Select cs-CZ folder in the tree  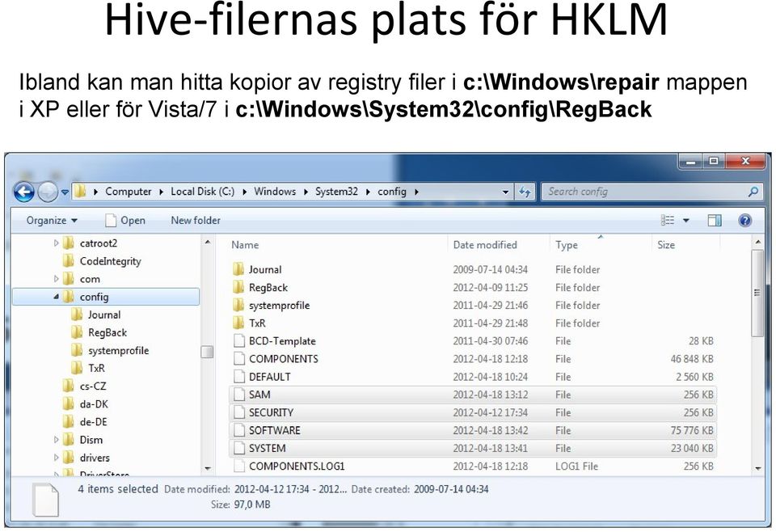click(x=92, y=386)
